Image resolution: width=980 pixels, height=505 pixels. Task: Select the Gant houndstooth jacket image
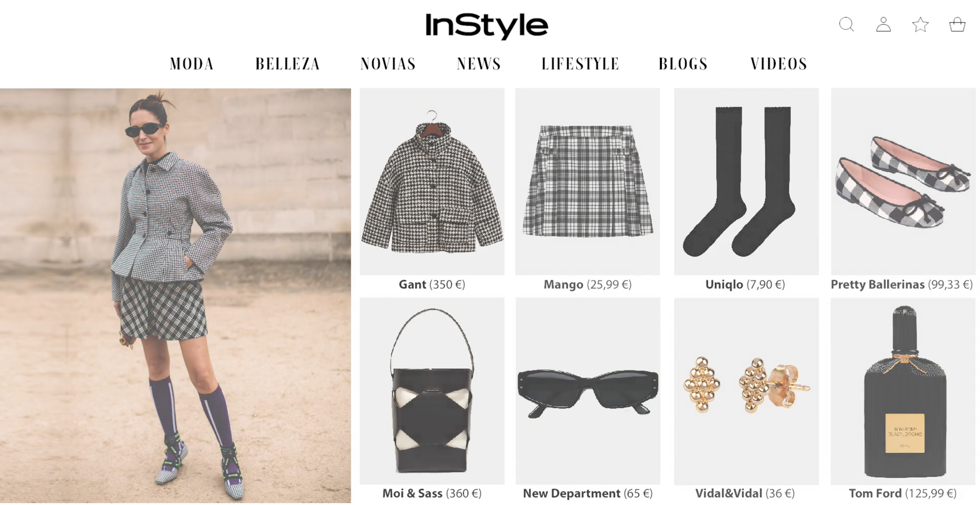432,181
